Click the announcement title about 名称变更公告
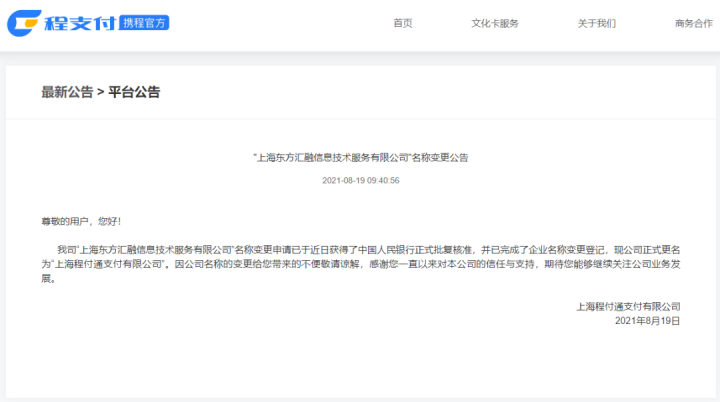Screen dimensions: 720x402 pyautogui.click(x=360, y=158)
